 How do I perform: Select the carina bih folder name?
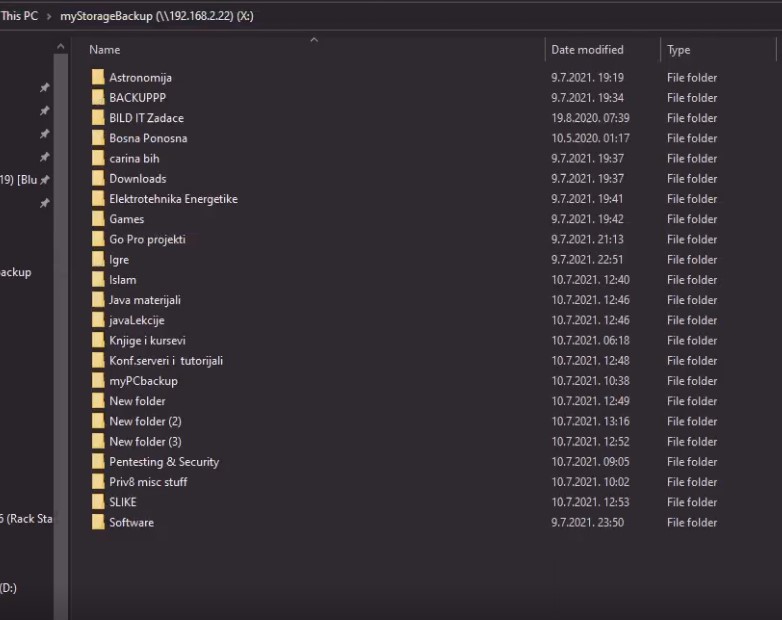point(134,159)
